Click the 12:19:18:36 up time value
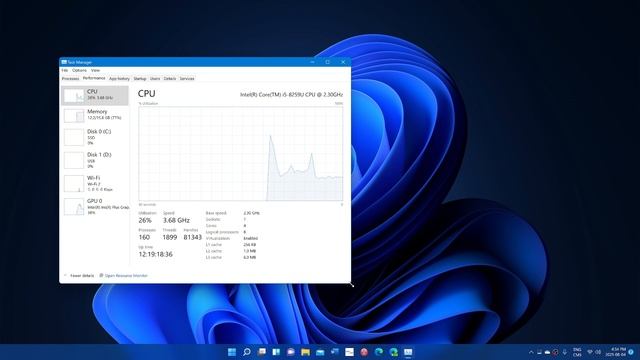The height and width of the screenshot is (360, 640). click(156, 254)
